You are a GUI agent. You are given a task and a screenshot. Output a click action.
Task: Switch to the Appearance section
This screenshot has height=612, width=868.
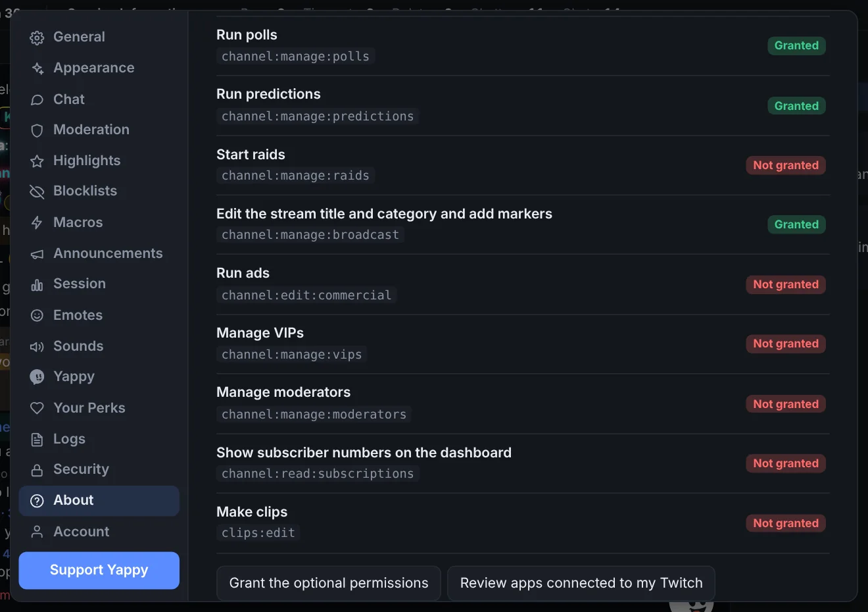click(x=99, y=68)
